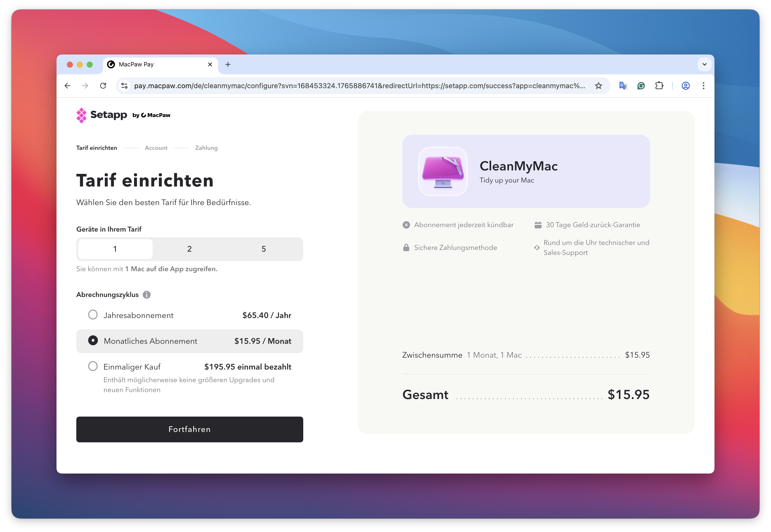Image resolution: width=771 pixels, height=532 pixels.
Task: Click the browser forward arrow
Action: click(x=85, y=86)
